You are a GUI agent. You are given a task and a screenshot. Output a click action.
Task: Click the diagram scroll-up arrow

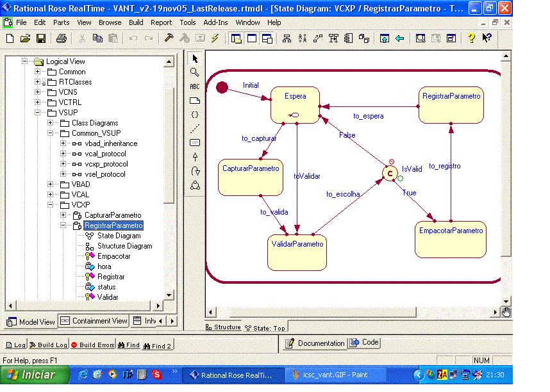tap(506, 56)
